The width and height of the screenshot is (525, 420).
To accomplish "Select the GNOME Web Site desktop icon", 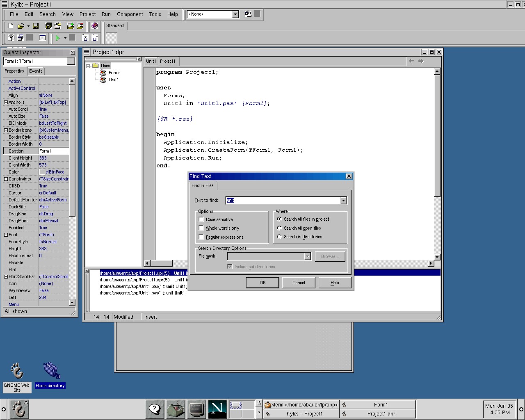I will (17, 377).
